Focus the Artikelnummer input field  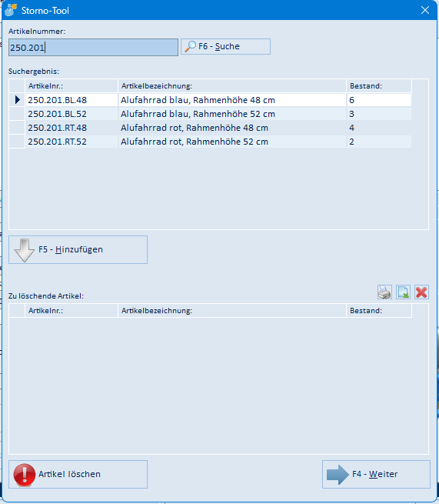tap(93, 47)
